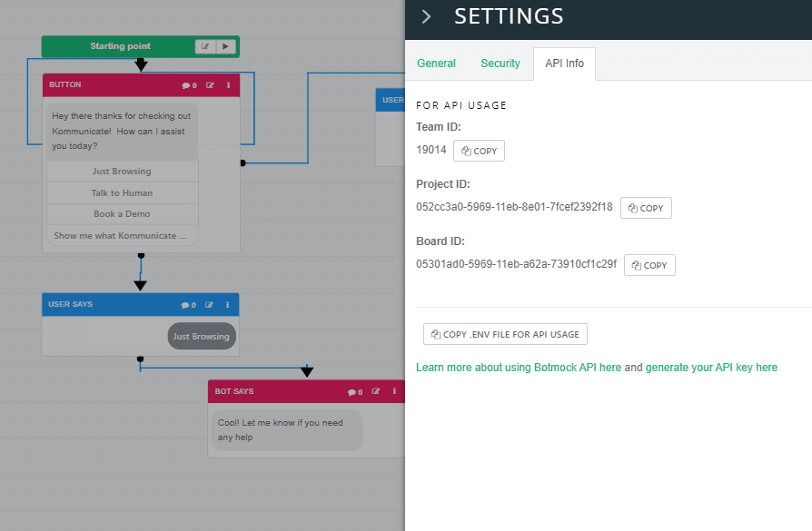Open the USER SAYS block options menu

(x=227, y=305)
